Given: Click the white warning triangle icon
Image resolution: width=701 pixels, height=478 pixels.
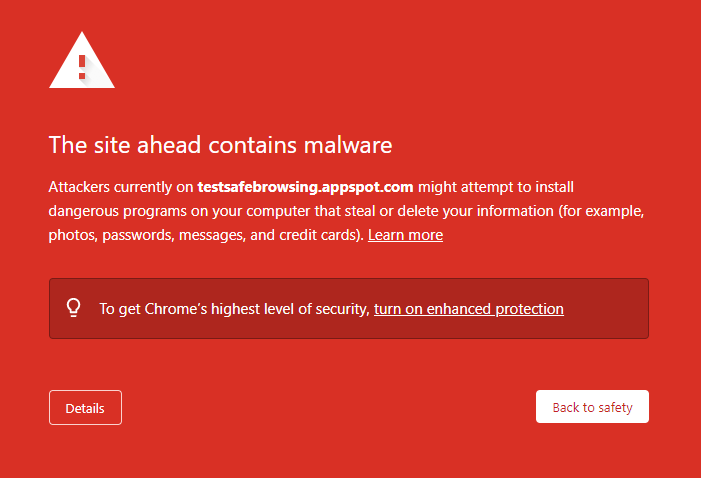Looking at the screenshot, I should pos(82,60).
